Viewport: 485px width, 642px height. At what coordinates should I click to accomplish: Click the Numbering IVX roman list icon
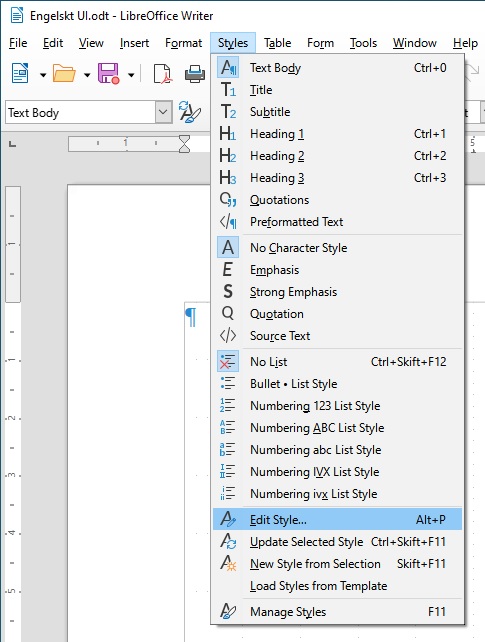pos(228,472)
